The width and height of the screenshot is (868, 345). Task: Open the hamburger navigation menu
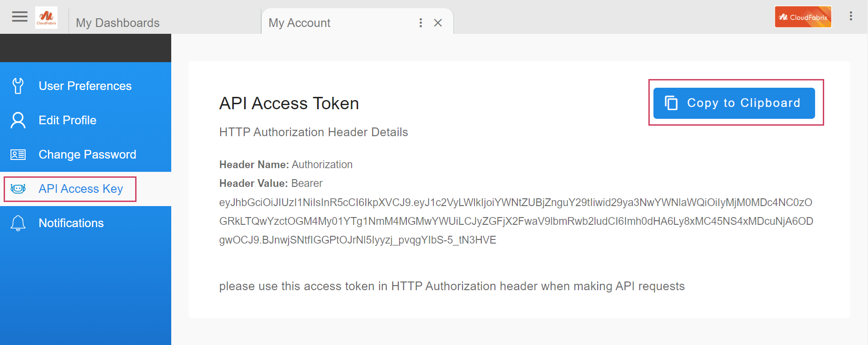(x=20, y=17)
